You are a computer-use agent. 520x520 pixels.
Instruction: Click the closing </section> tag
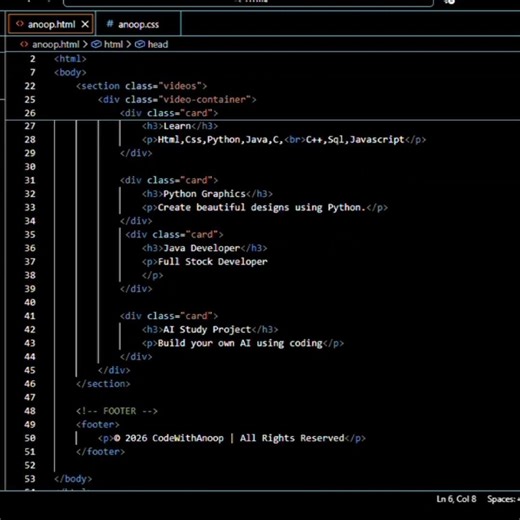(x=103, y=384)
